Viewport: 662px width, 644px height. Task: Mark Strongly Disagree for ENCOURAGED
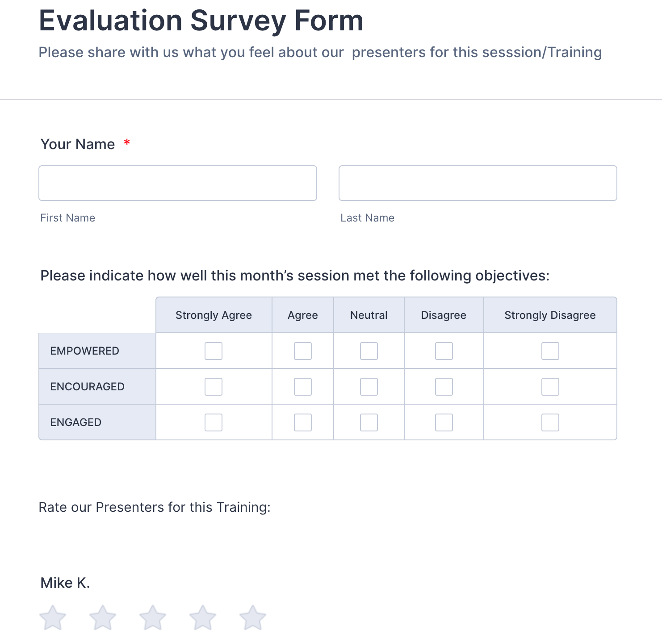tap(550, 387)
